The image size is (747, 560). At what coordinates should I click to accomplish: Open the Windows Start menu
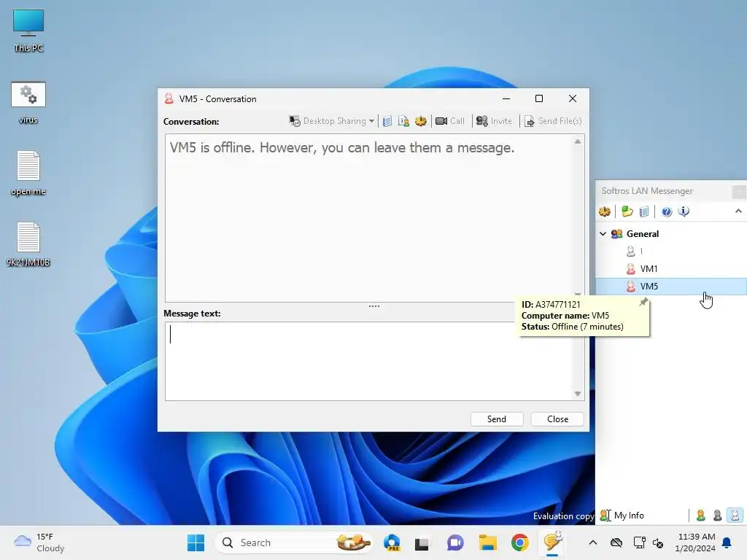coord(196,542)
